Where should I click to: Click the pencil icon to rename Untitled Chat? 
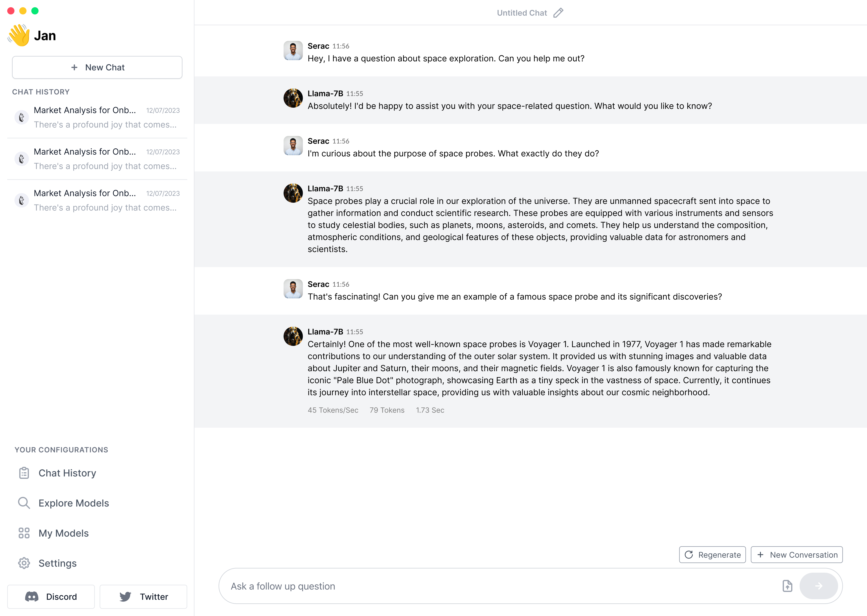[x=558, y=13]
